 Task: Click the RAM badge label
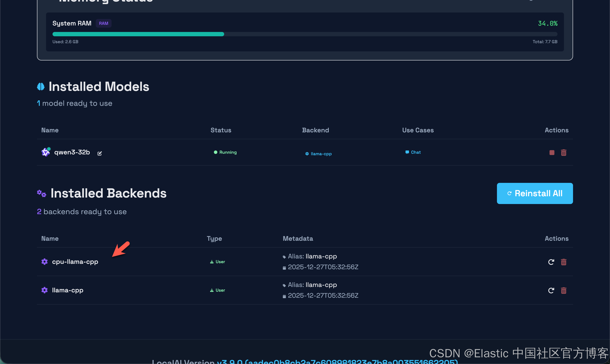[103, 23]
